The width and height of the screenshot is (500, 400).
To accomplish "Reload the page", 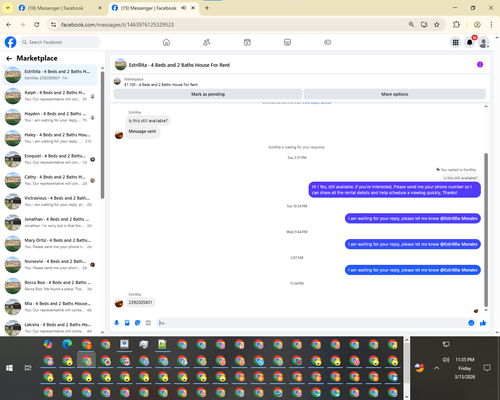I will [x=37, y=25].
